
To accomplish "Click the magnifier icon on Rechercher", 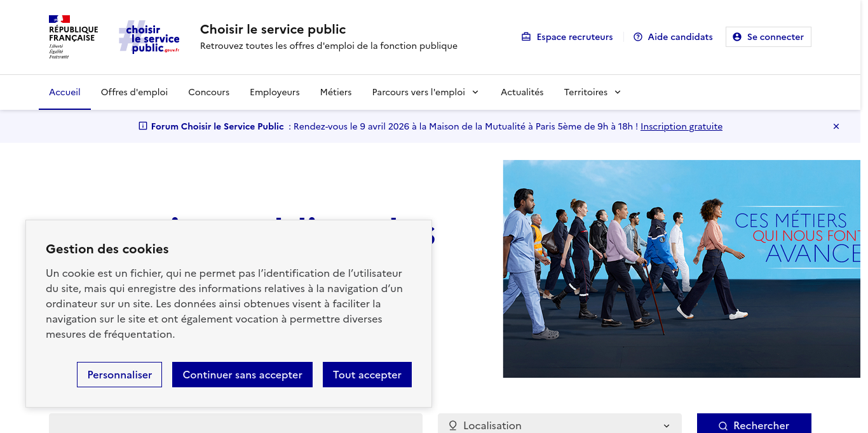I will pos(722,425).
